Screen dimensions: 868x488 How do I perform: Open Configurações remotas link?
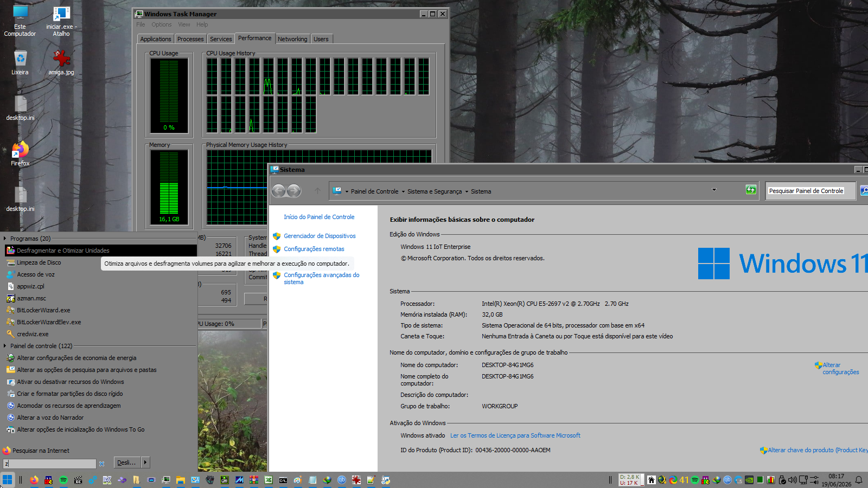314,249
